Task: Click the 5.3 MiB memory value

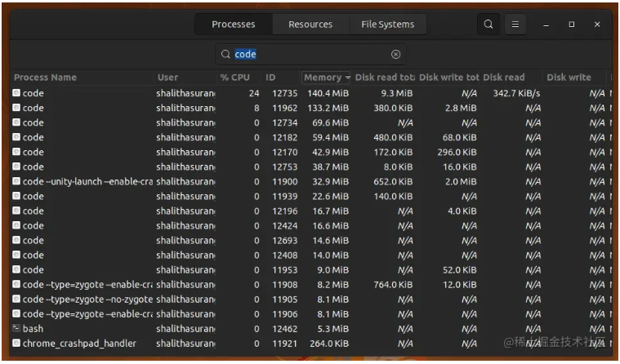Action: pyautogui.click(x=333, y=328)
